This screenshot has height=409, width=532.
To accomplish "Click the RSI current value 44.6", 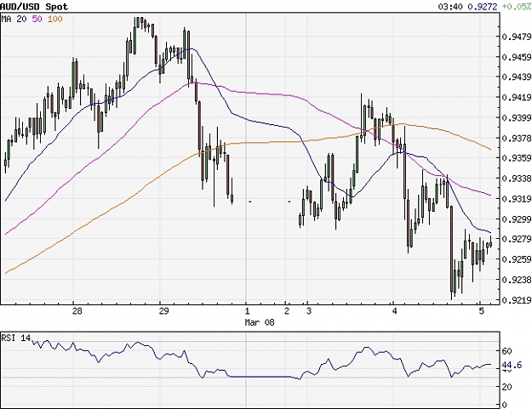I will click(x=512, y=366).
